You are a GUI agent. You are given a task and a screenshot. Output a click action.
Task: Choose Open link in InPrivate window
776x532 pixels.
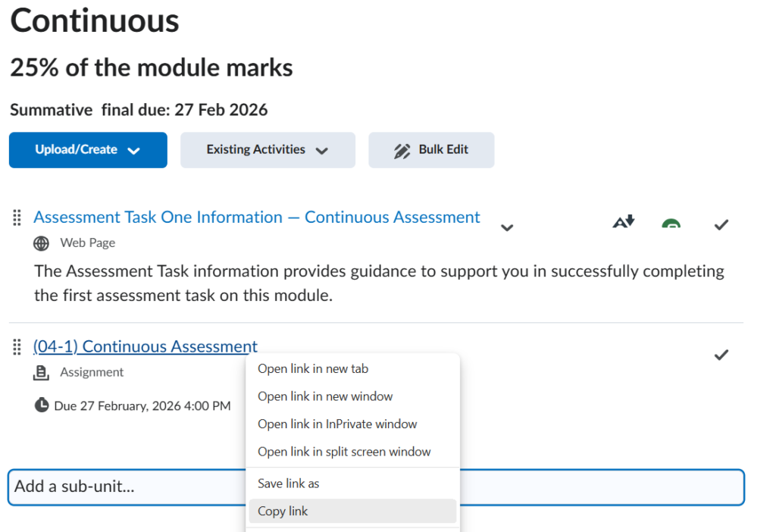coord(337,424)
